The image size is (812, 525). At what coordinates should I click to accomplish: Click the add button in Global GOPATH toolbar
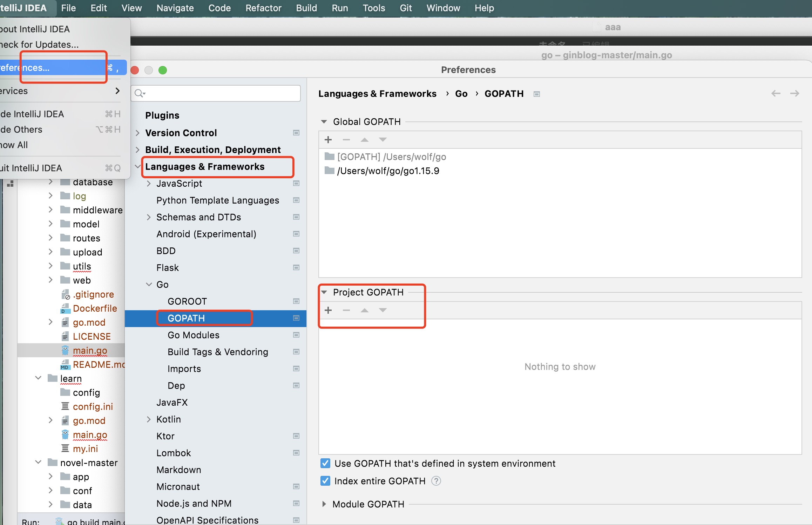point(328,140)
